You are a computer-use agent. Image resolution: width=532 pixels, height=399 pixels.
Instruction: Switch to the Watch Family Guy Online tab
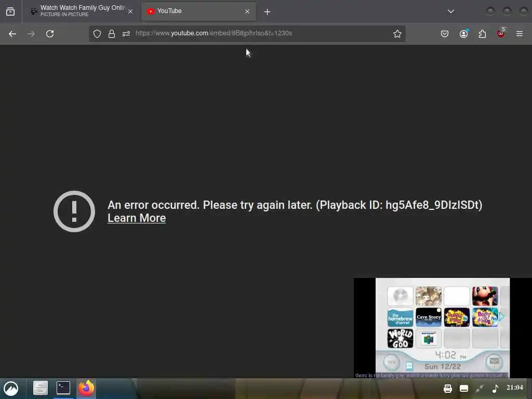[x=82, y=11]
